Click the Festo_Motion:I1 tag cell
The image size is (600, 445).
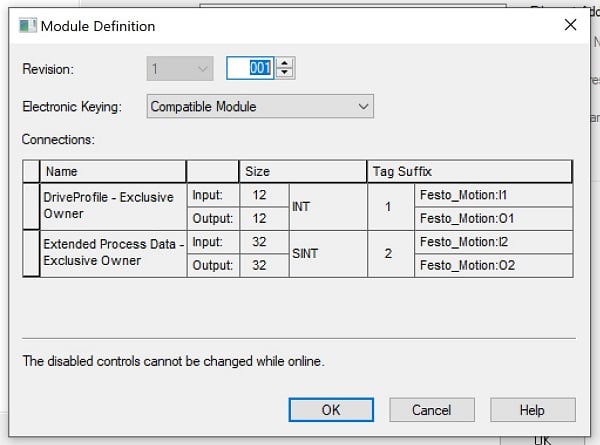click(x=494, y=195)
